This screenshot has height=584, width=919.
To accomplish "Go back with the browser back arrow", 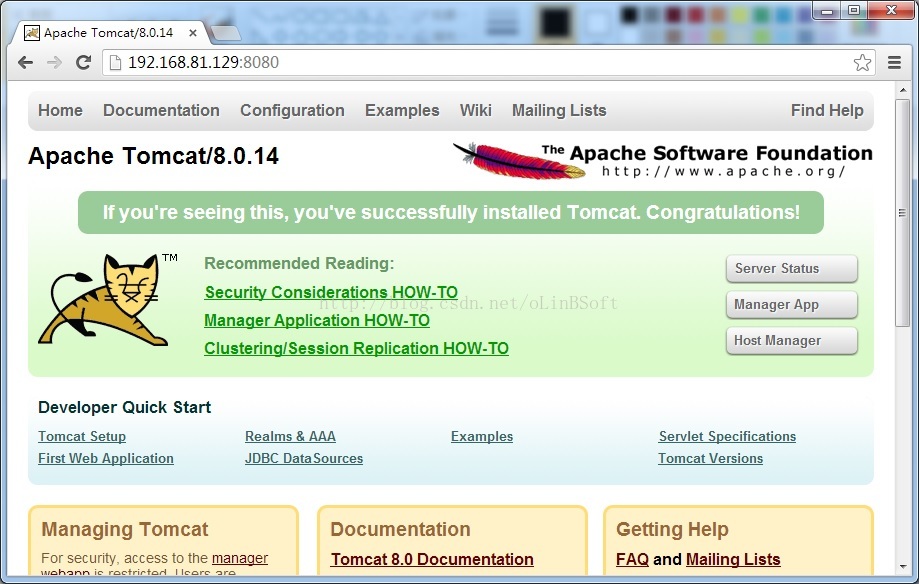I will pos(25,63).
